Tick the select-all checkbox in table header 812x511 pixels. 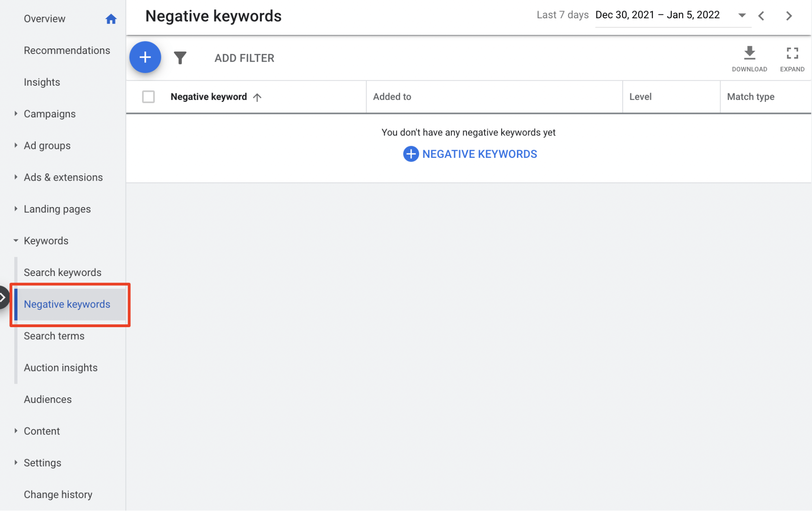point(148,97)
